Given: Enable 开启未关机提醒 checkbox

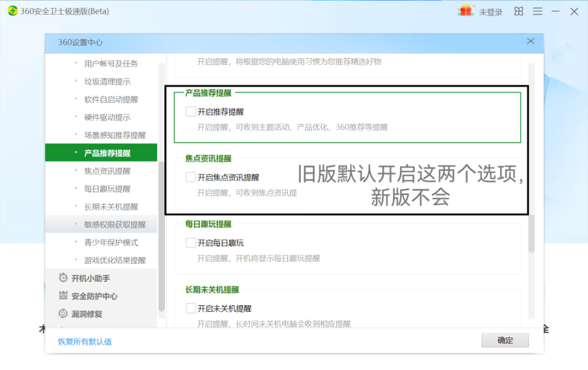Looking at the screenshot, I should [191, 308].
